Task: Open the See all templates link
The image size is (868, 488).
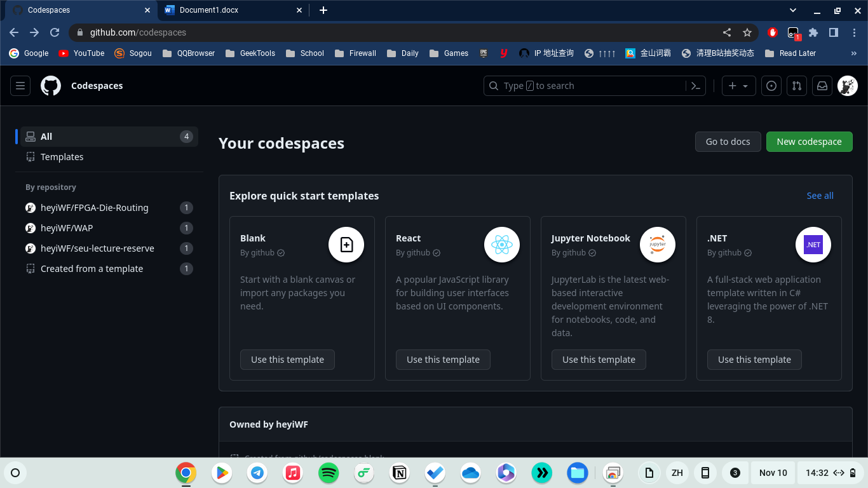Action: [820, 196]
